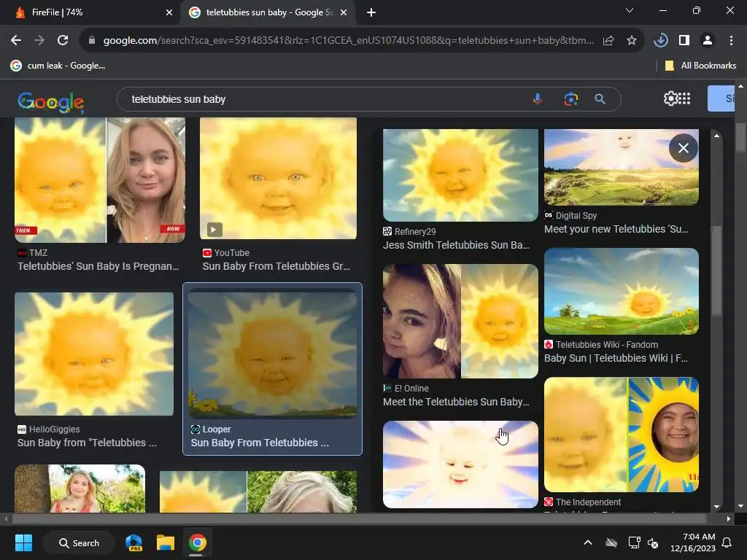The height and width of the screenshot is (560, 747).
Task: Open the white glowing baby sun image
Action: coord(461,464)
